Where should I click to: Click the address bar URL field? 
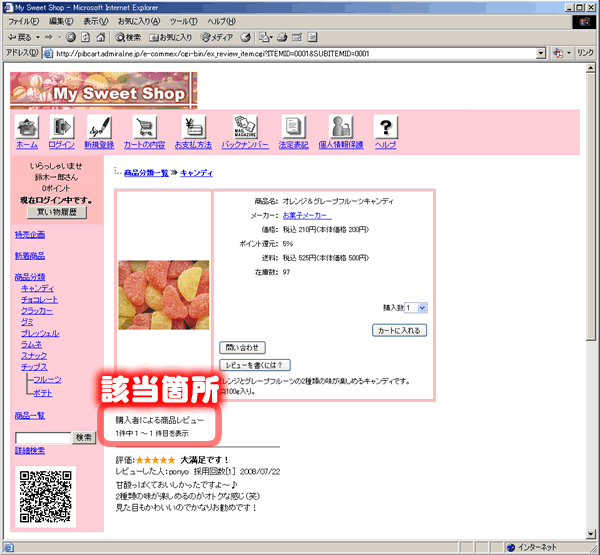(290, 54)
